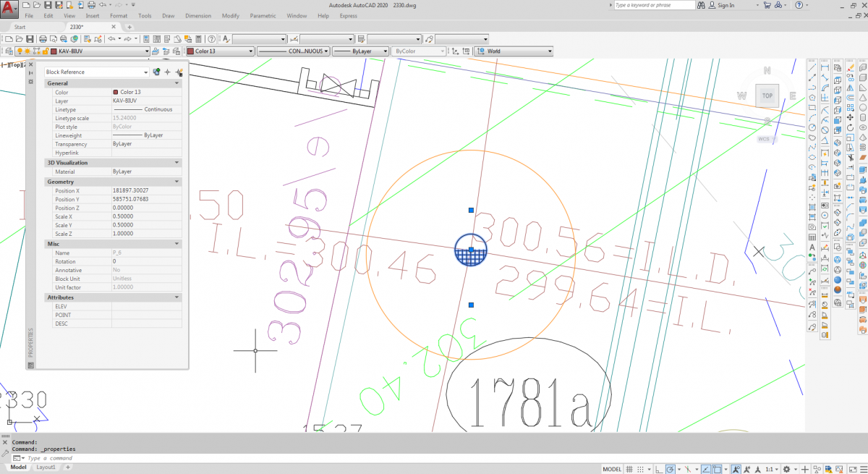Collapse the Geometry section in Properties
This screenshot has width=868, height=474.
(x=177, y=182)
